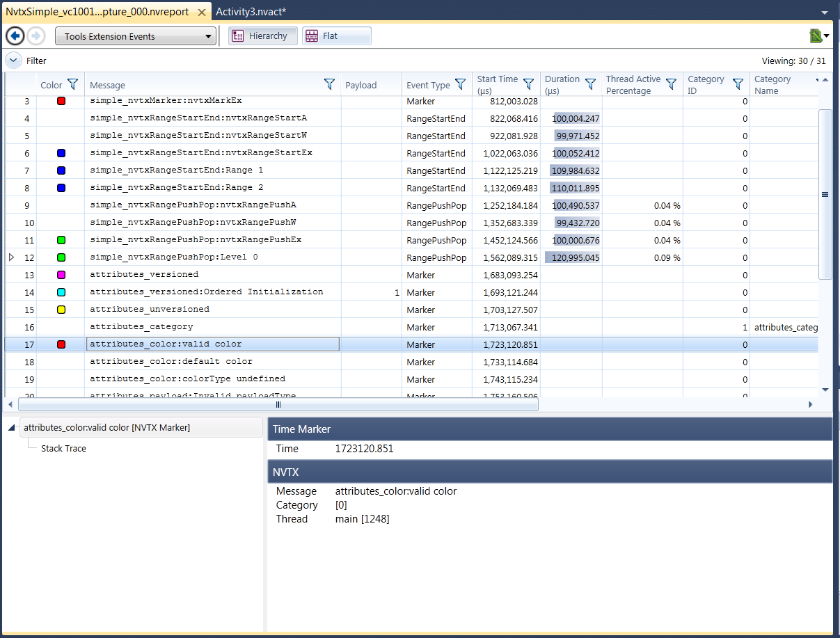Select row simple_nvtxRangePushPop:nvtxRangePushW

(411, 223)
